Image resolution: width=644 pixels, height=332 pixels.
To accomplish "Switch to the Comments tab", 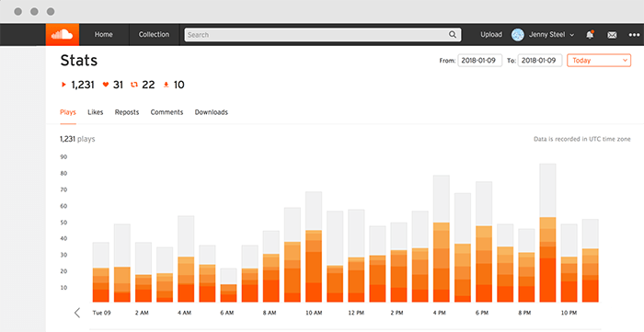I will (x=167, y=112).
